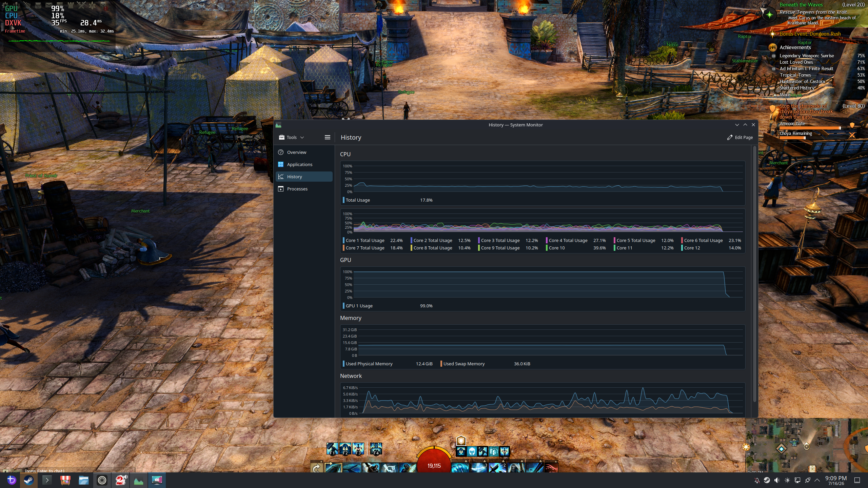Click the gift box effect icon
Screen dimensions: 868x488
[494, 451]
